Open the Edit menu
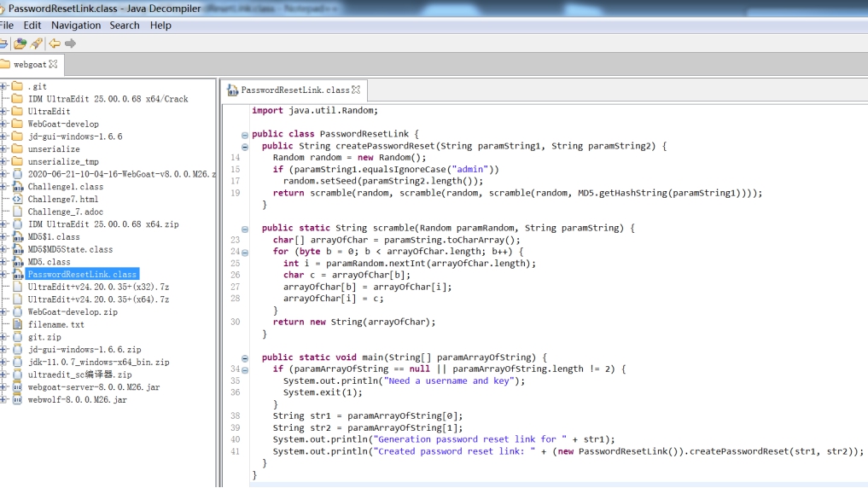 click(x=32, y=26)
